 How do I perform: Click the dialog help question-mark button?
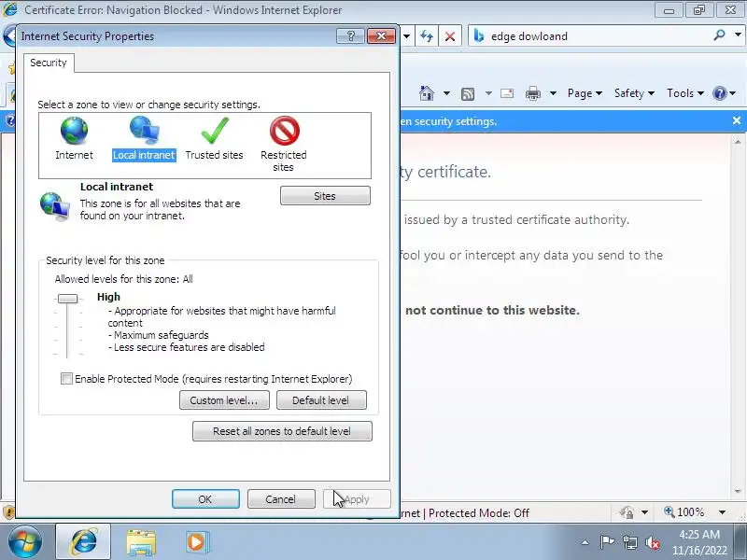[351, 36]
